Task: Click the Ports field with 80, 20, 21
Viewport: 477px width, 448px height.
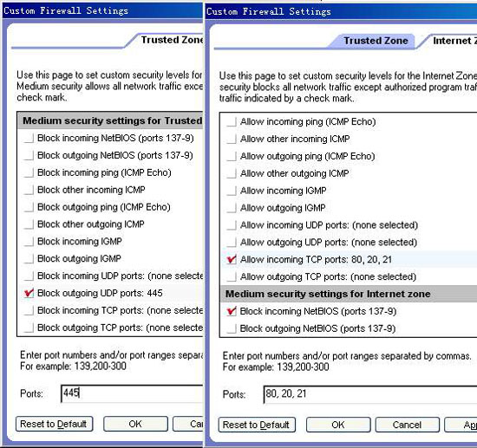Action: coord(370,394)
